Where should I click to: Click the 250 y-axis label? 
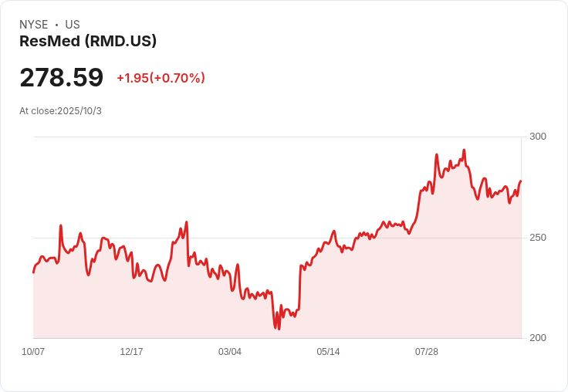point(538,238)
